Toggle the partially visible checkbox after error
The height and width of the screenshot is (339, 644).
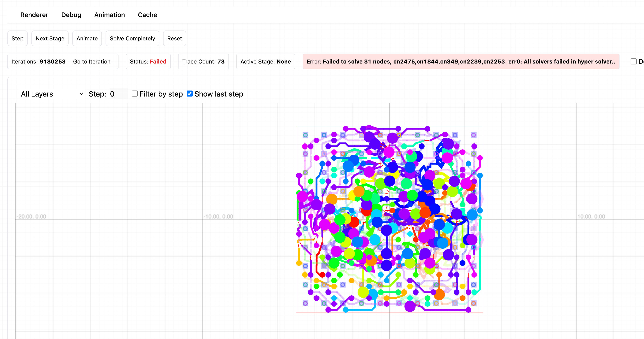(633, 61)
